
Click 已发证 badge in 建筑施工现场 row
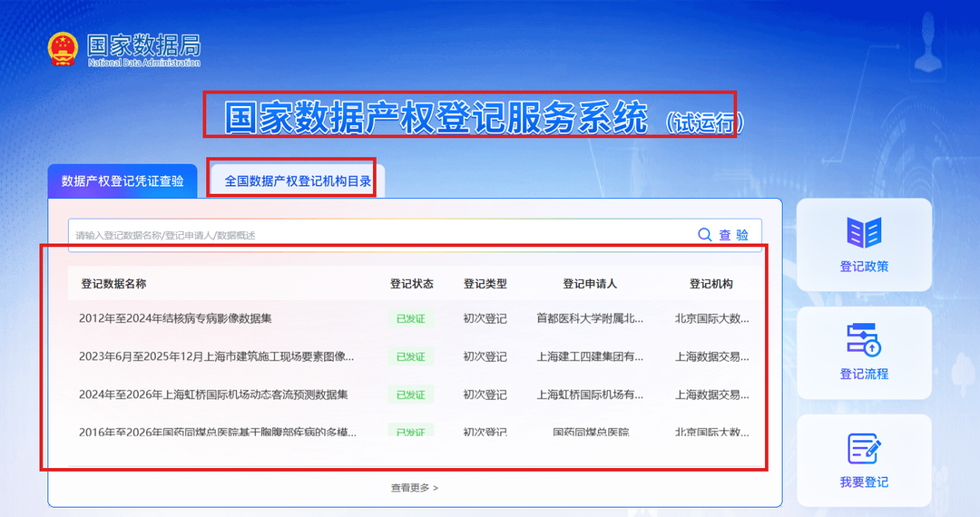(411, 356)
